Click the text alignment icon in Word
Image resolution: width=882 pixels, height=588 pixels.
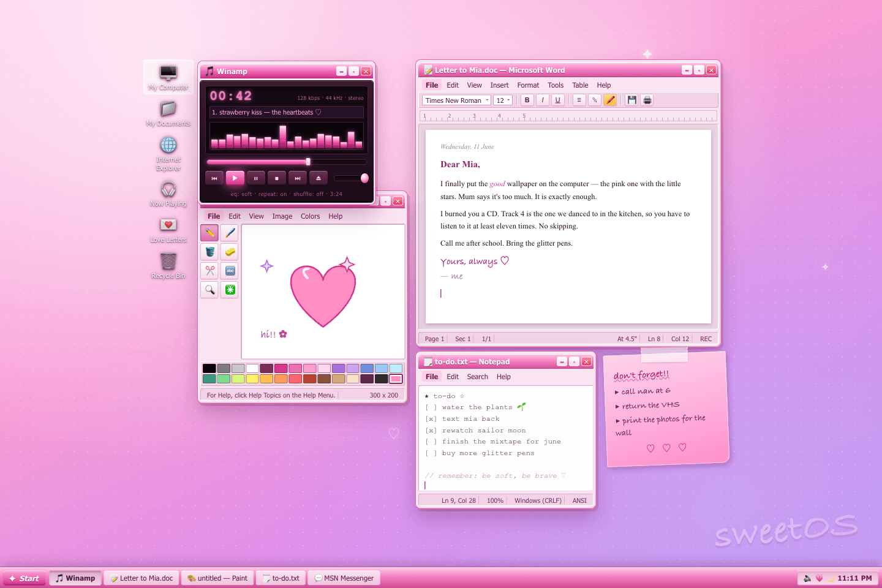(x=579, y=100)
